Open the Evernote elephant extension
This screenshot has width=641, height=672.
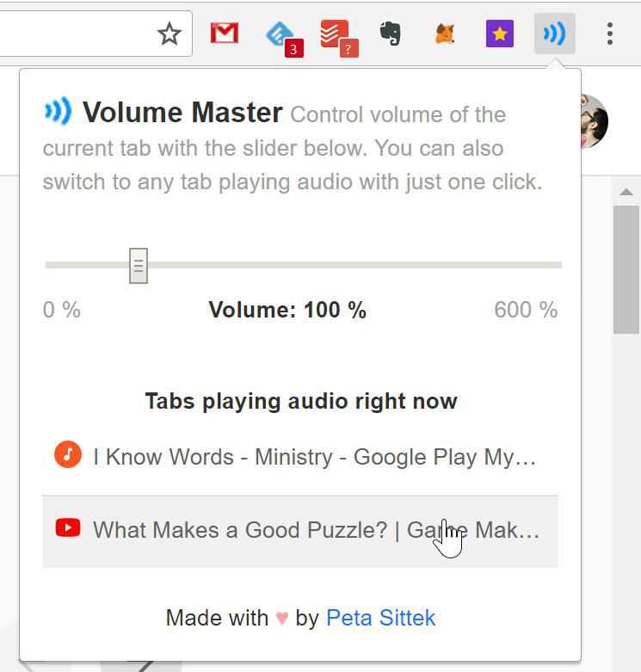coord(391,34)
